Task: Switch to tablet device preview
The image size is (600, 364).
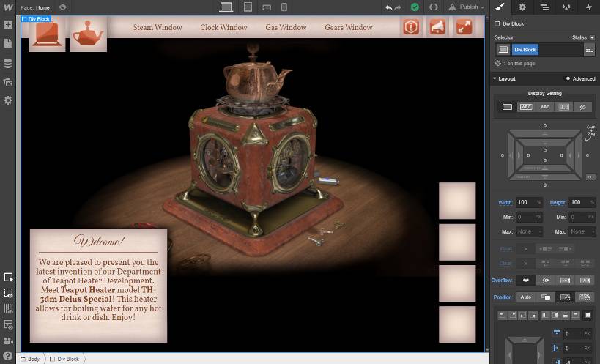Action: pyautogui.click(x=248, y=7)
